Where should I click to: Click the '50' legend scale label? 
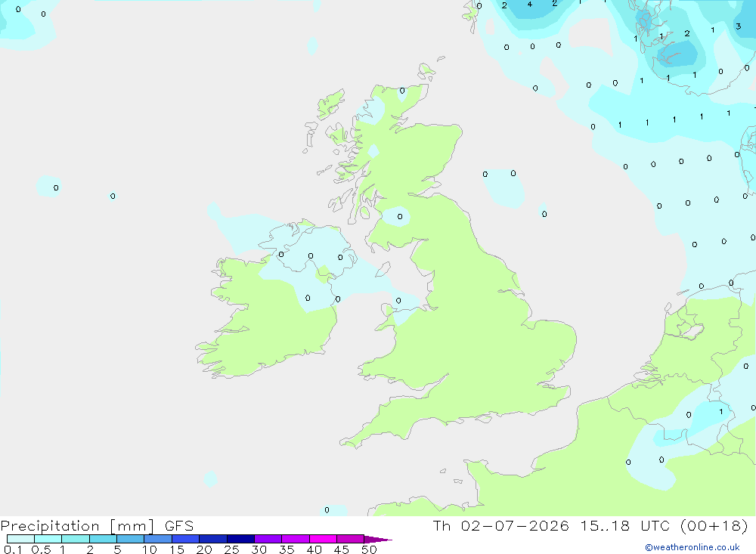[369, 549]
